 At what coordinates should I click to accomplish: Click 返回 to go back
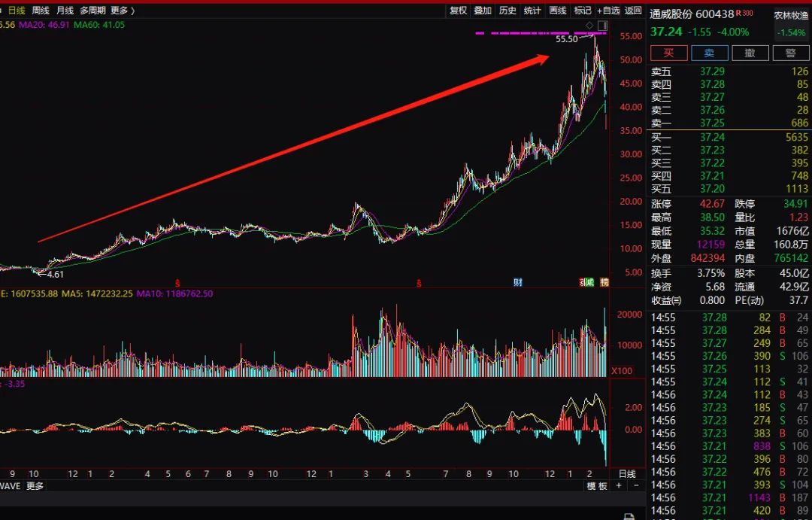point(633,11)
